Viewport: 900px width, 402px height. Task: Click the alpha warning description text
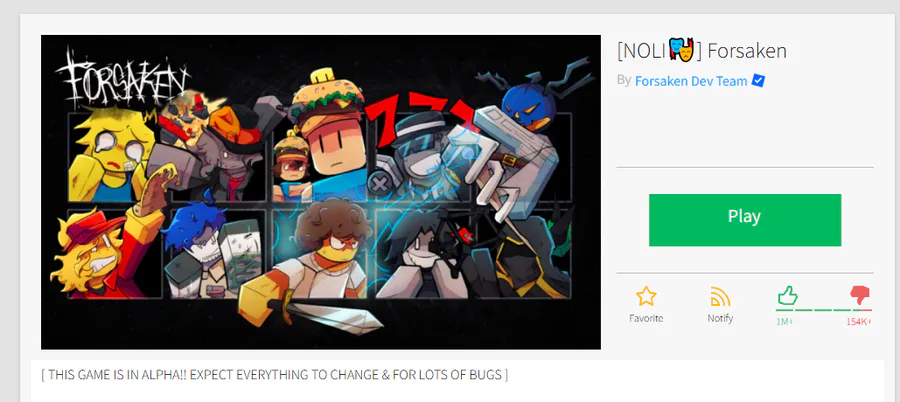(x=274, y=375)
